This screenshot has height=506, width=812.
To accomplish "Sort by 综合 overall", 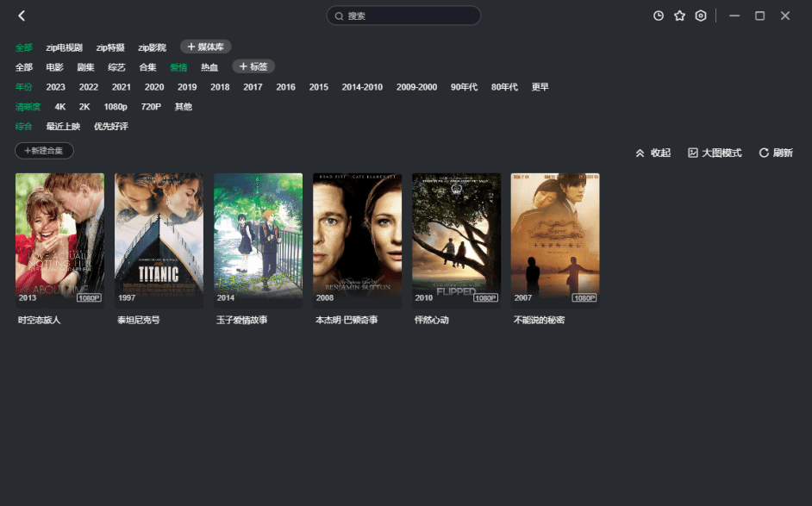I will pyautogui.click(x=24, y=127).
